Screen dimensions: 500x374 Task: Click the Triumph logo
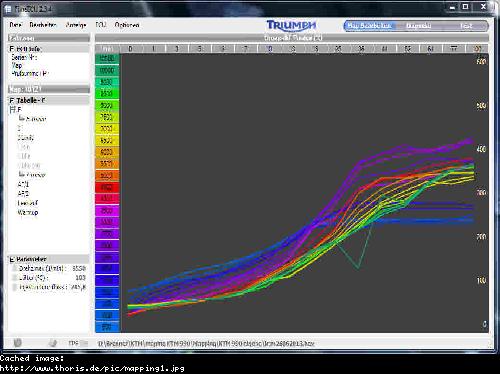click(291, 25)
